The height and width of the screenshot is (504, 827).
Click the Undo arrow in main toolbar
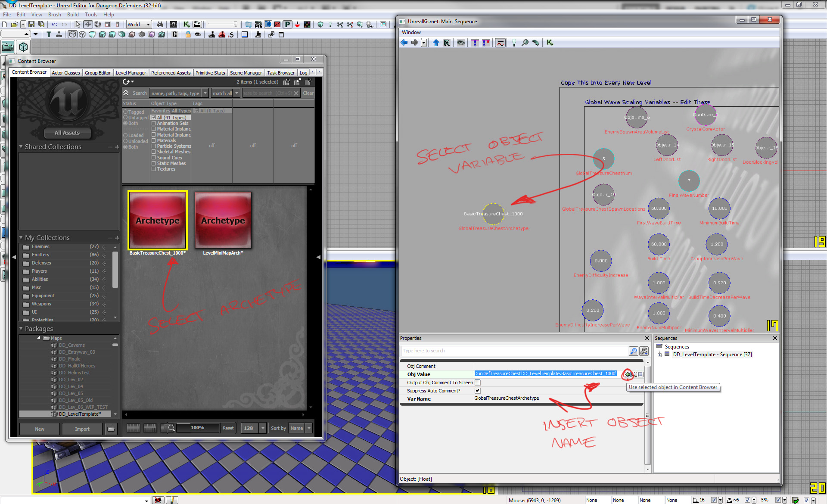tap(55, 25)
